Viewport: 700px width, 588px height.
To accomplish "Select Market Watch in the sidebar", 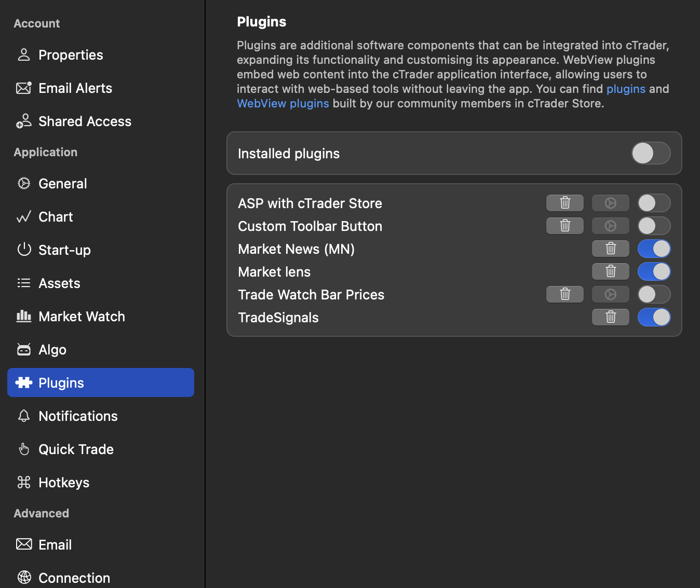I will click(x=82, y=317).
